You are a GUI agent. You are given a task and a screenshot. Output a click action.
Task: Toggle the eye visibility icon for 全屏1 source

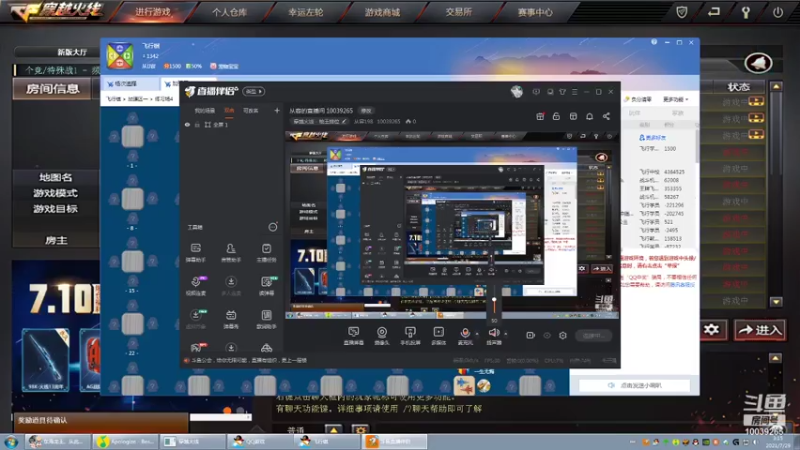[187, 124]
